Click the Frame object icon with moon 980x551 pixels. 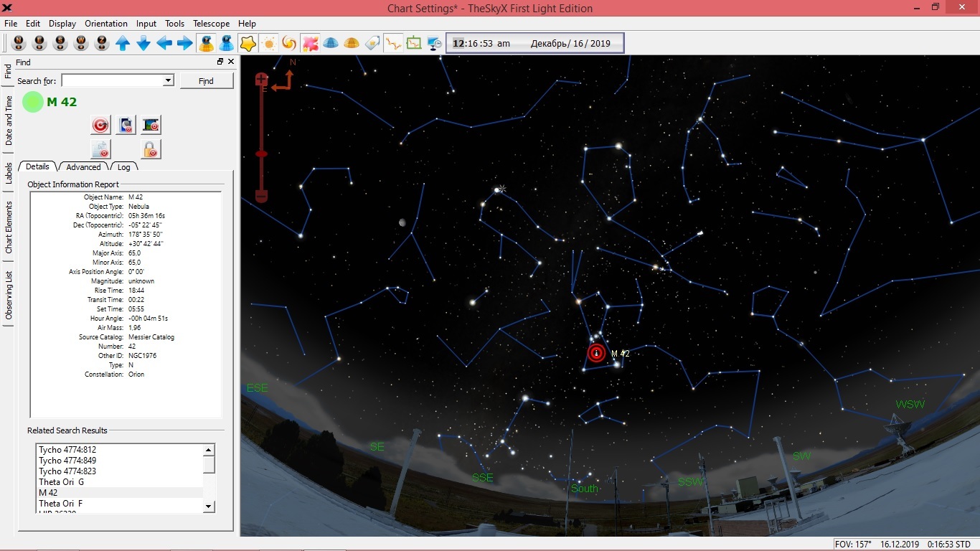coord(126,126)
